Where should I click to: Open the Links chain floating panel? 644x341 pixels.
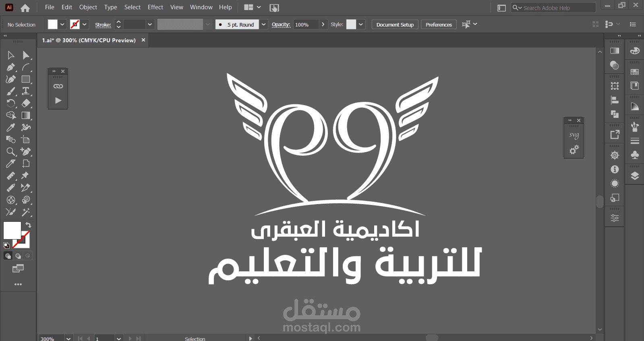coord(58,86)
